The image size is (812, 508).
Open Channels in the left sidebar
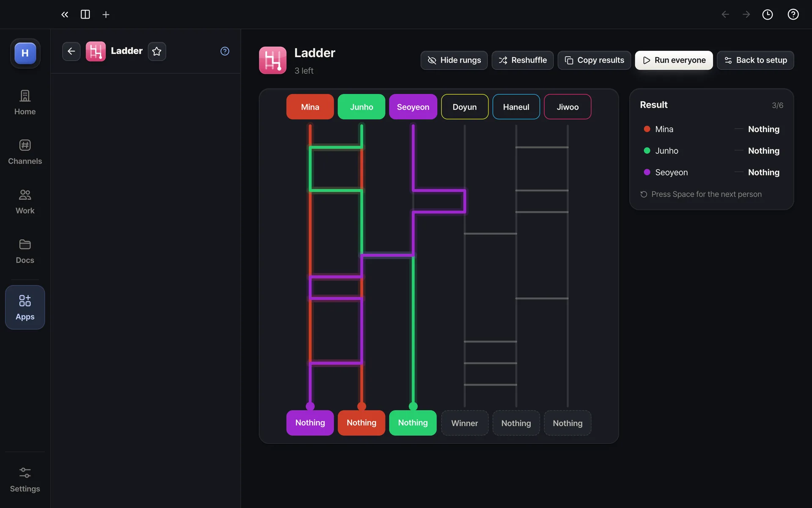pyautogui.click(x=25, y=152)
